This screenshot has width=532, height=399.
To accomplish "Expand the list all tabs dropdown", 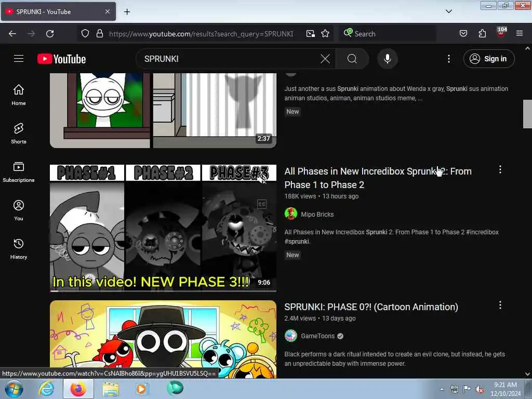I will pos(448,11).
